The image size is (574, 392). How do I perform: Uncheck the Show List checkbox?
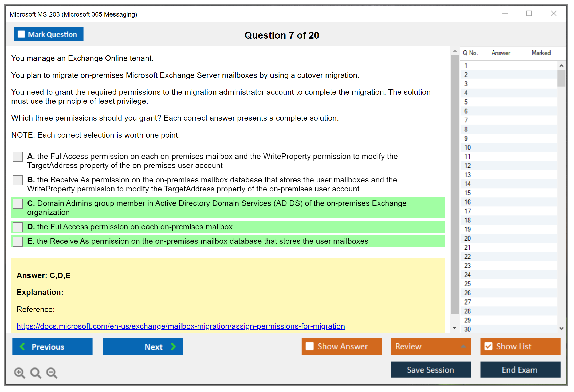[488, 346]
